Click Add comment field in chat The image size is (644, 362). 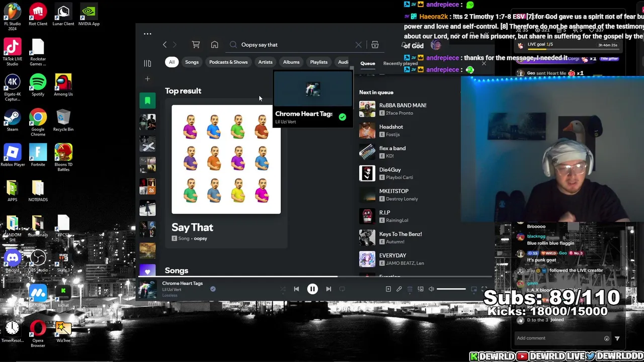pyautogui.click(x=558, y=338)
